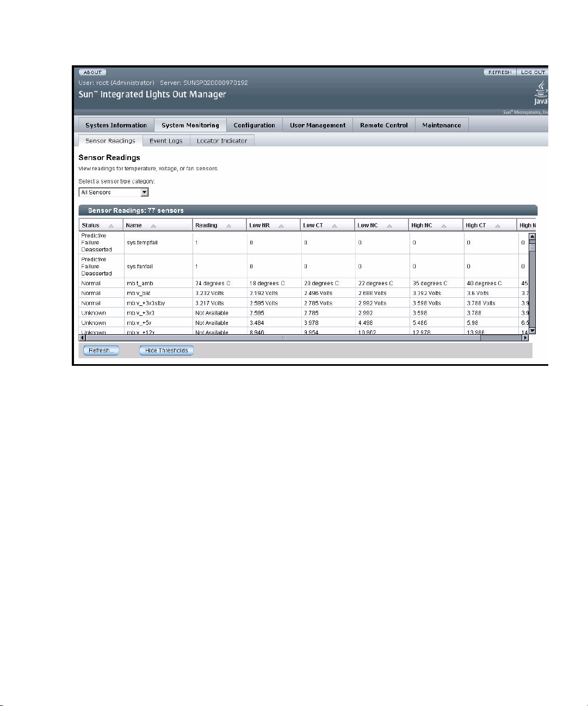Click horizontal scrollbar right arrow
This screenshot has width=588, height=706.
pos(525,337)
